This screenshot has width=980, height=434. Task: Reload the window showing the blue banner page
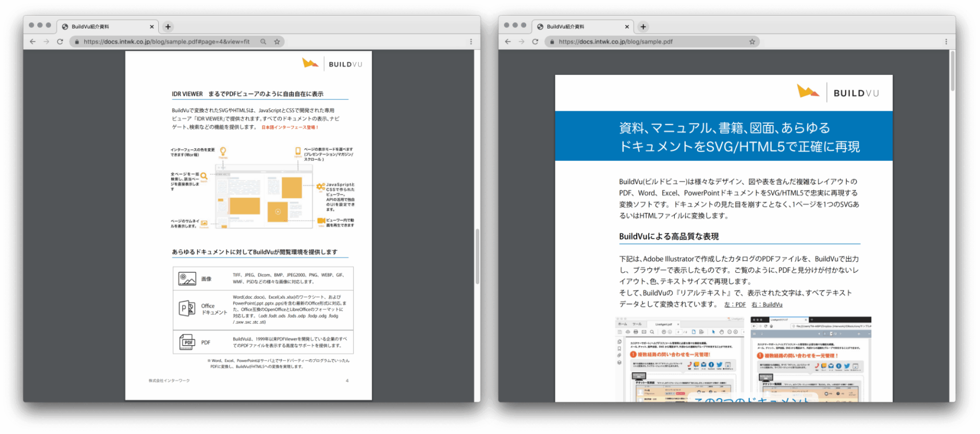535,42
